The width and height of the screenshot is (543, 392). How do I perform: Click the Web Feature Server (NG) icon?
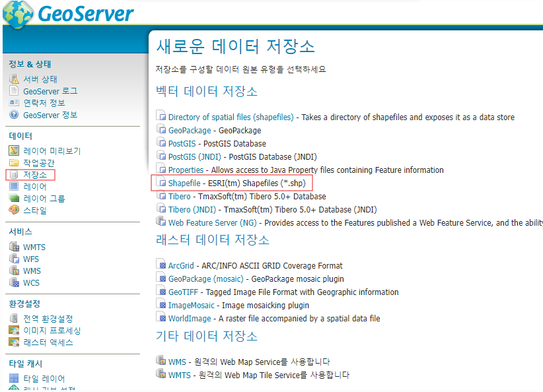click(161, 221)
